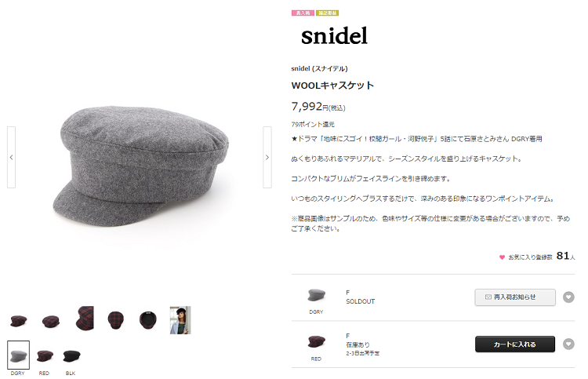The width and height of the screenshot is (588, 379).
Task: Select the BLK color swatch
Action: (71, 355)
